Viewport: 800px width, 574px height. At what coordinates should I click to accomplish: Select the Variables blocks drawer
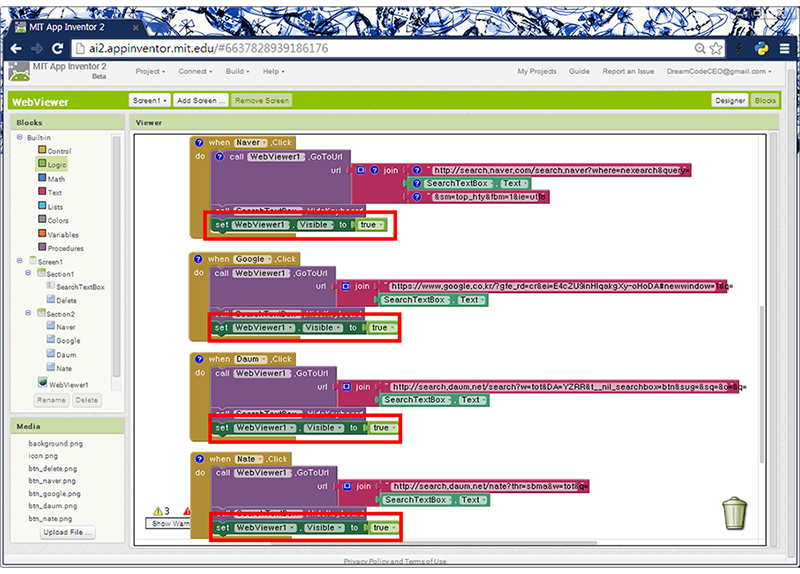(58, 234)
